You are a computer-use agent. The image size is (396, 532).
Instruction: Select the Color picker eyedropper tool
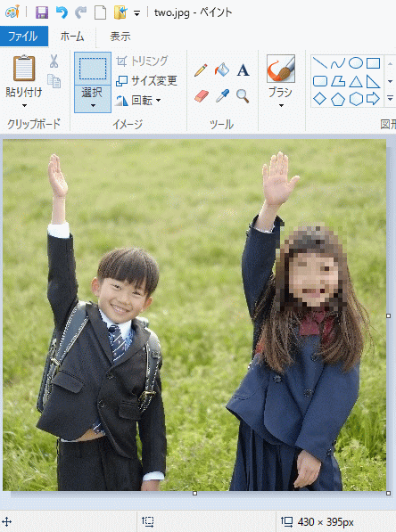[222, 96]
